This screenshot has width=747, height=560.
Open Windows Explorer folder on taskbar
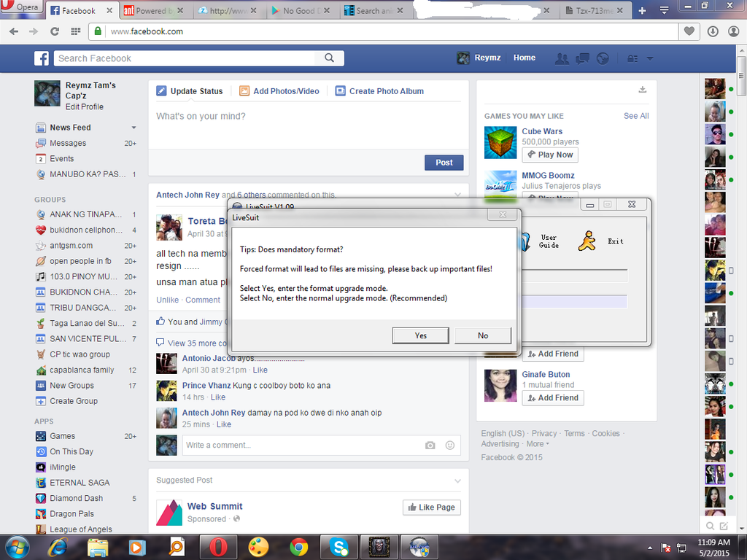(97, 548)
